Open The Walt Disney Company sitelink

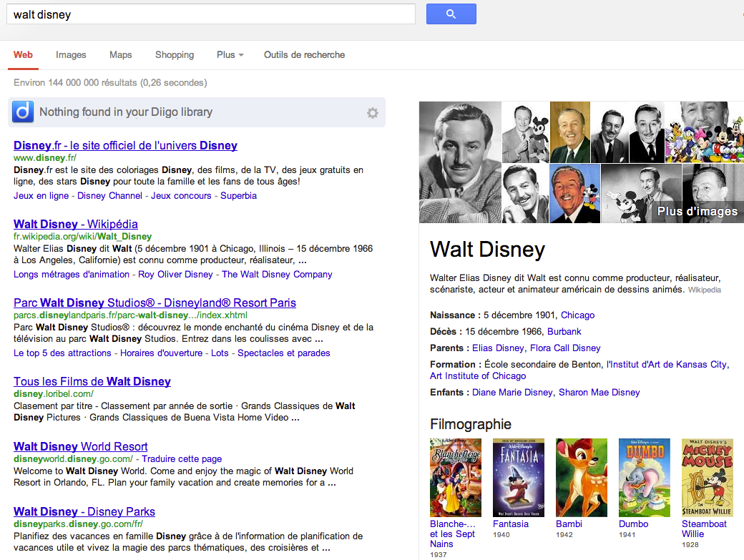click(277, 275)
